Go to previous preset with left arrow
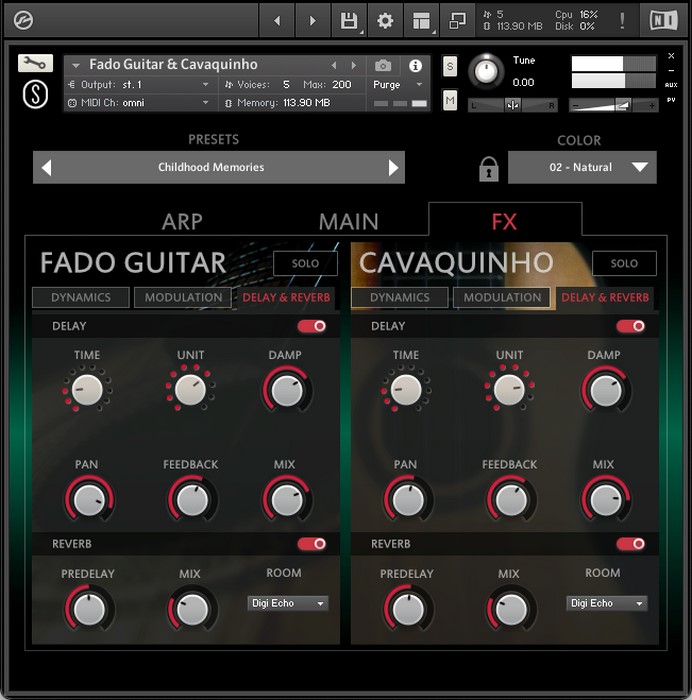This screenshot has height=700, width=692. click(x=46, y=168)
